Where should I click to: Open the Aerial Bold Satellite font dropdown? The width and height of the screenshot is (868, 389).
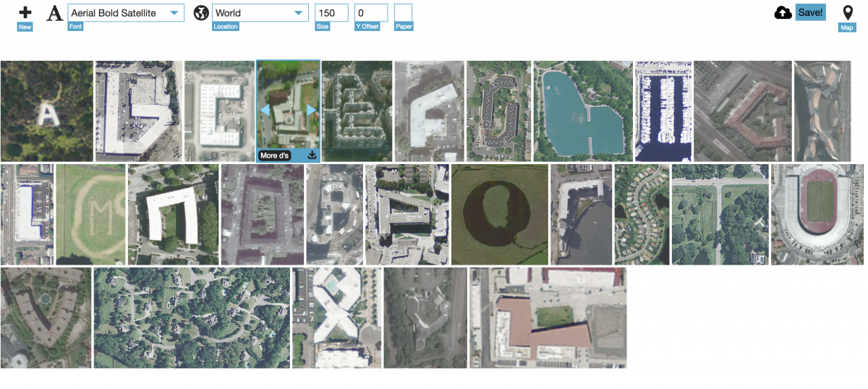pyautogui.click(x=126, y=13)
